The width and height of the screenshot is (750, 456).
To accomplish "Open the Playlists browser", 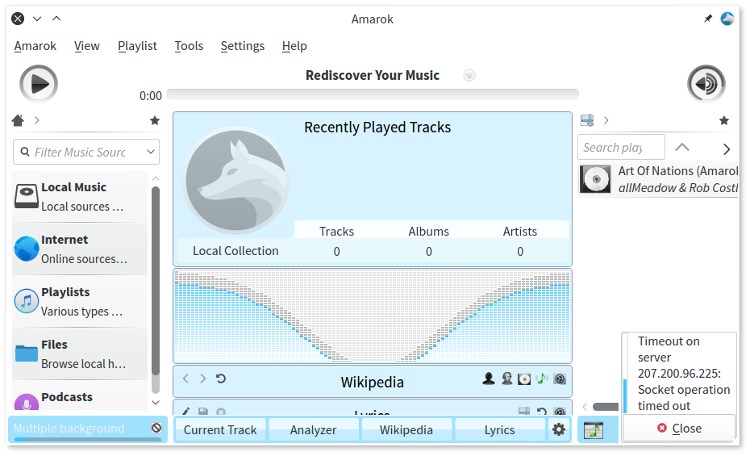I will tap(80, 301).
